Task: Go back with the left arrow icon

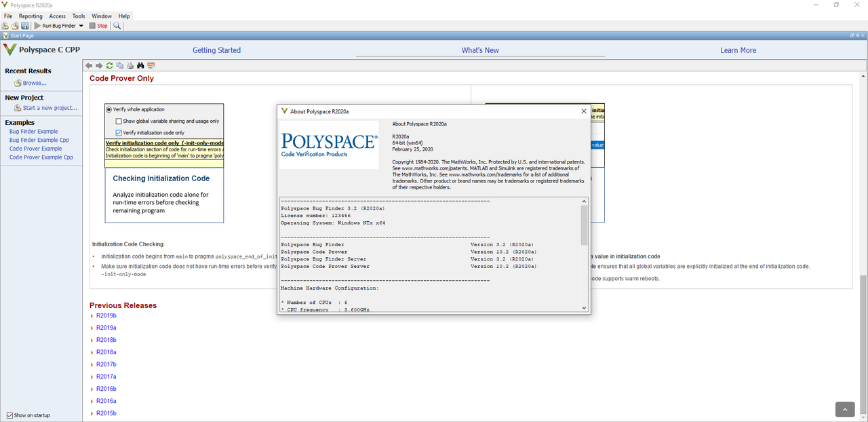Action: (x=89, y=66)
